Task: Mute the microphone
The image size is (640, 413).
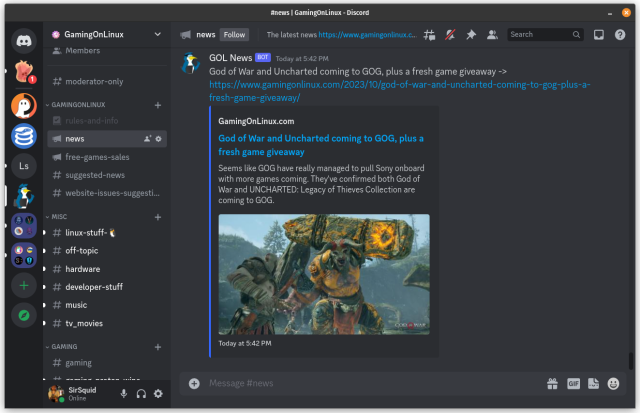Action: 124,393
